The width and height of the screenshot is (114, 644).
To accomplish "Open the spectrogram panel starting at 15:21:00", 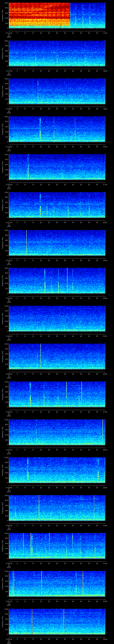I will pos(57,205).
